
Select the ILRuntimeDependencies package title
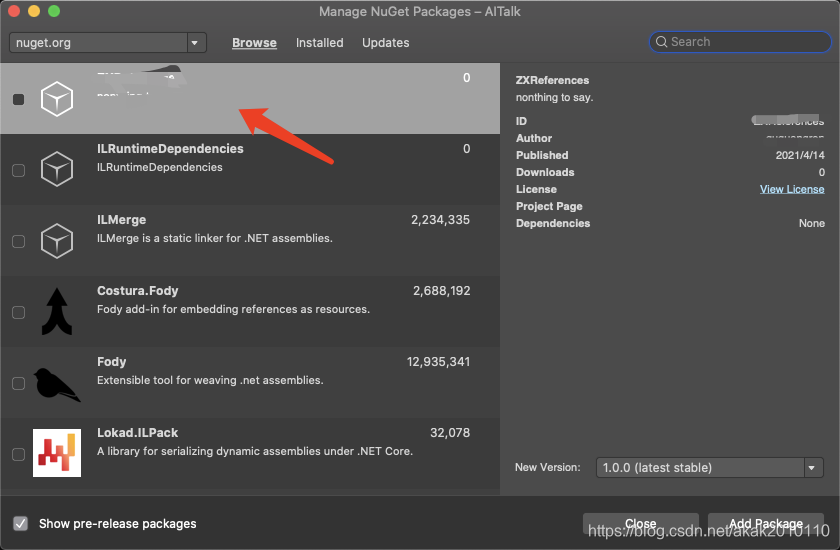(x=170, y=148)
